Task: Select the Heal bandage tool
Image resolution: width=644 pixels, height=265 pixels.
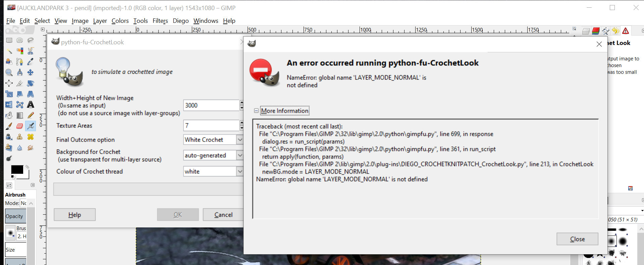Action: [31, 137]
